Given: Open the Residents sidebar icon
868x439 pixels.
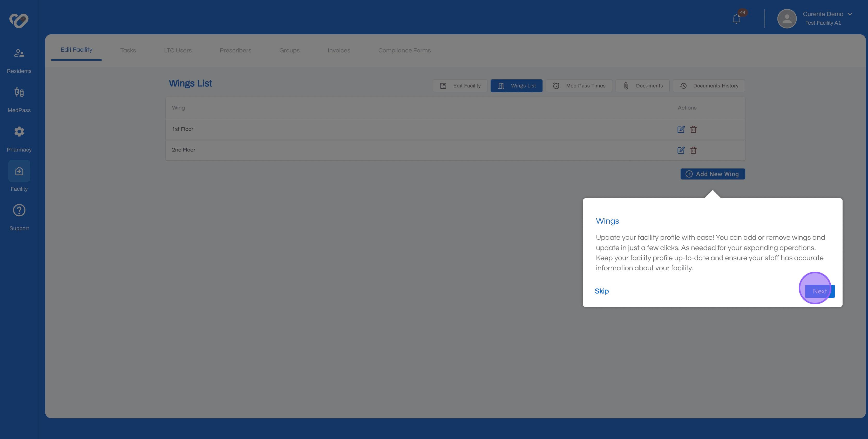Looking at the screenshot, I should (x=19, y=53).
